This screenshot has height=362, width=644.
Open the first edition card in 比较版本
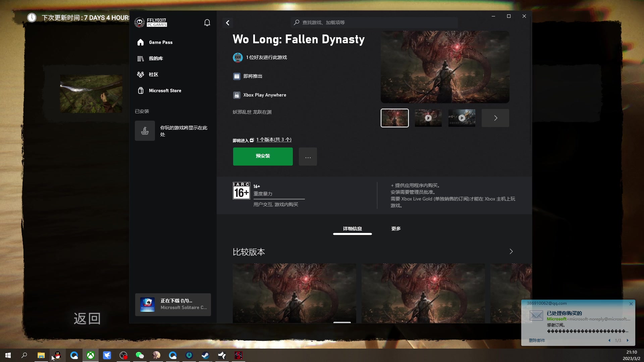point(294,293)
